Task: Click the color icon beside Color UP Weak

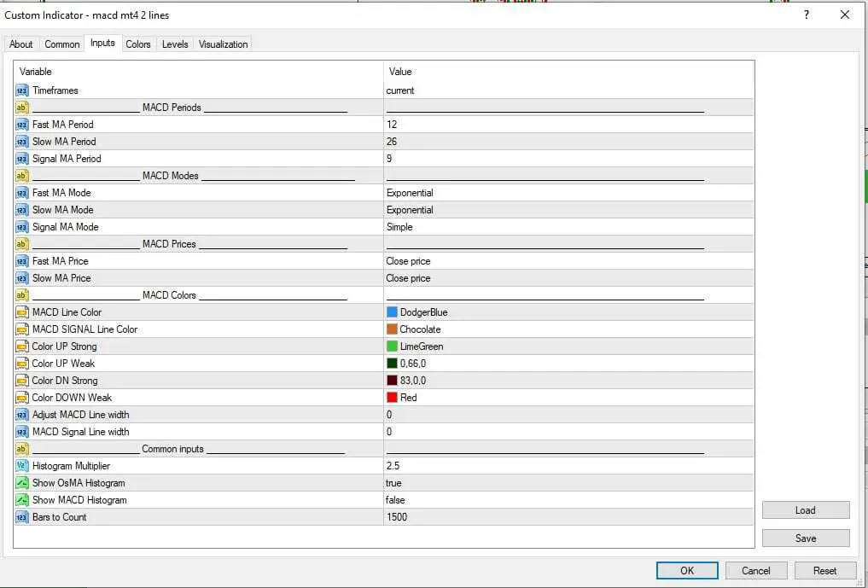Action: coord(21,364)
